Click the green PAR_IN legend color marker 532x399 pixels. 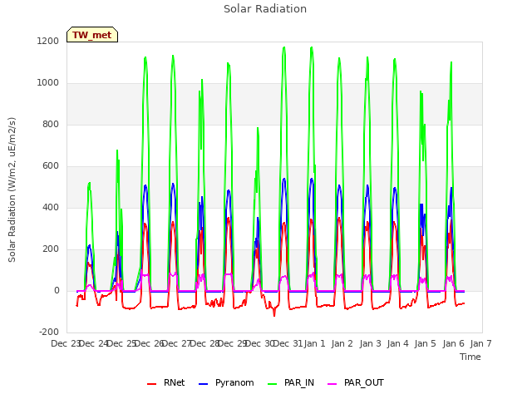(x=273, y=384)
